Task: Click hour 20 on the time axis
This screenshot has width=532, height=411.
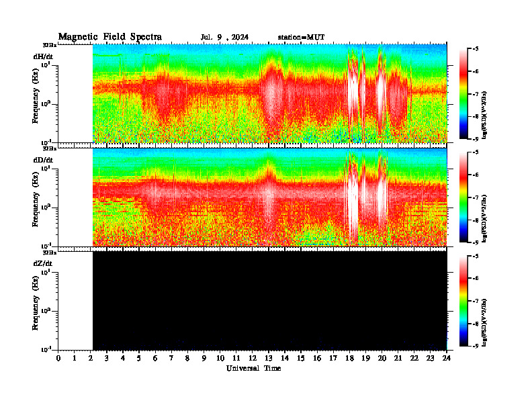Action: pyautogui.click(x=382, y=358)
